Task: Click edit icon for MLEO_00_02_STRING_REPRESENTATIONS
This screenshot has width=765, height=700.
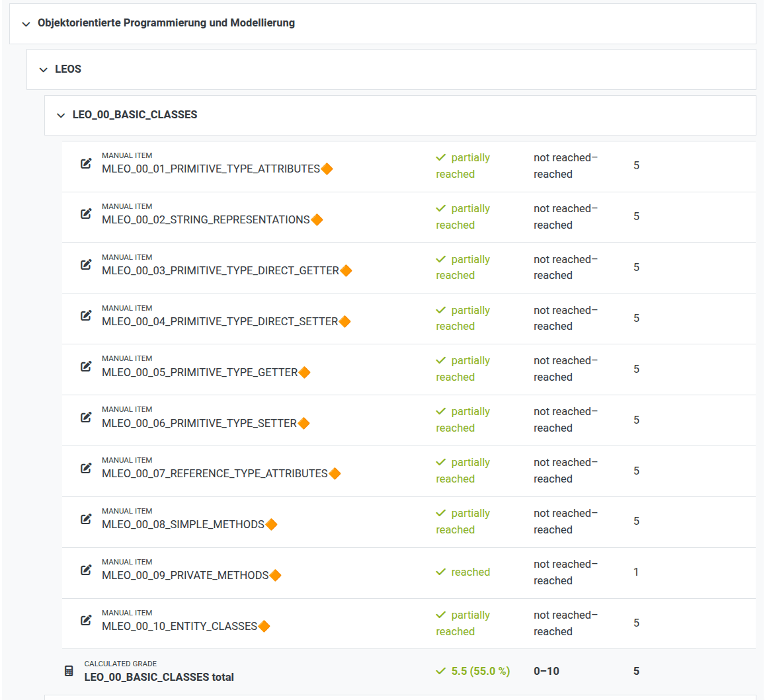Action: coord(86,214)
